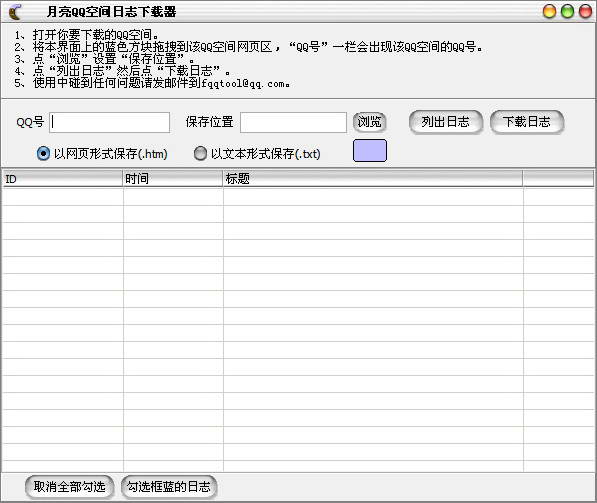This screenshot has width=597, height=503.
Task: Click the yellow minimize circle button
Action: 549,11
